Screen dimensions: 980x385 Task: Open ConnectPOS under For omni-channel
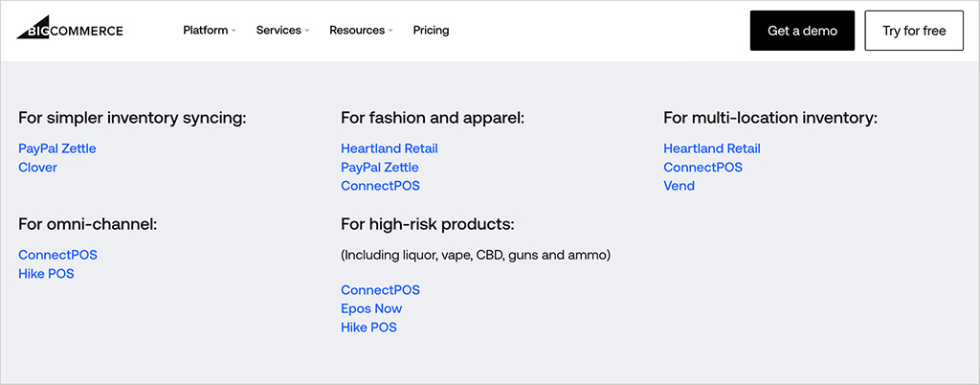tap(58, 255)
